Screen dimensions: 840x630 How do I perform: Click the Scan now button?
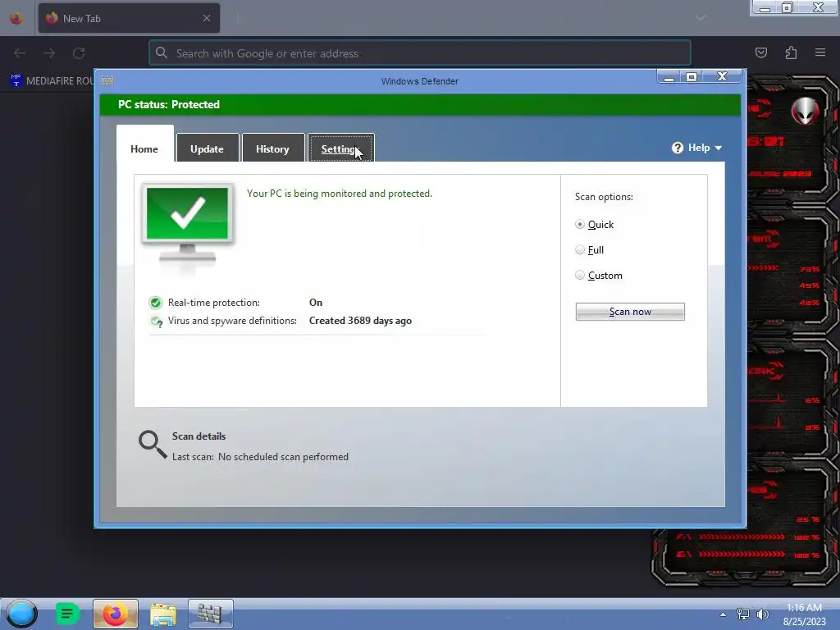pos(630,312)
